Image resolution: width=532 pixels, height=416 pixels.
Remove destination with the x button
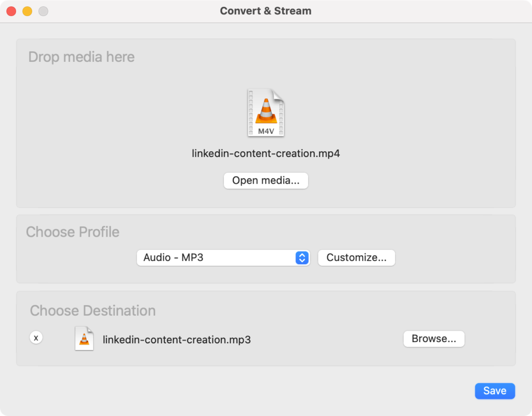pyautogui.click(x=36, y=337)
